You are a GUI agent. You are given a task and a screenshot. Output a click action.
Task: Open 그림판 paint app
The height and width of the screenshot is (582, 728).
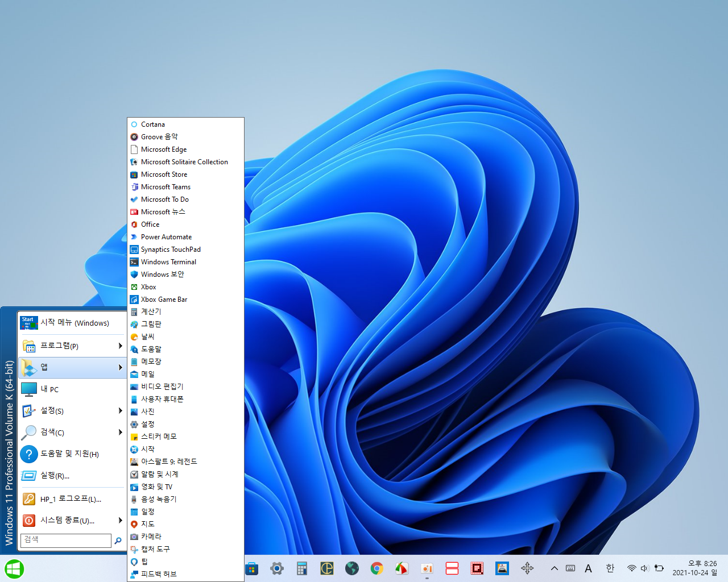pyautogui.click(x=185, y=325)
